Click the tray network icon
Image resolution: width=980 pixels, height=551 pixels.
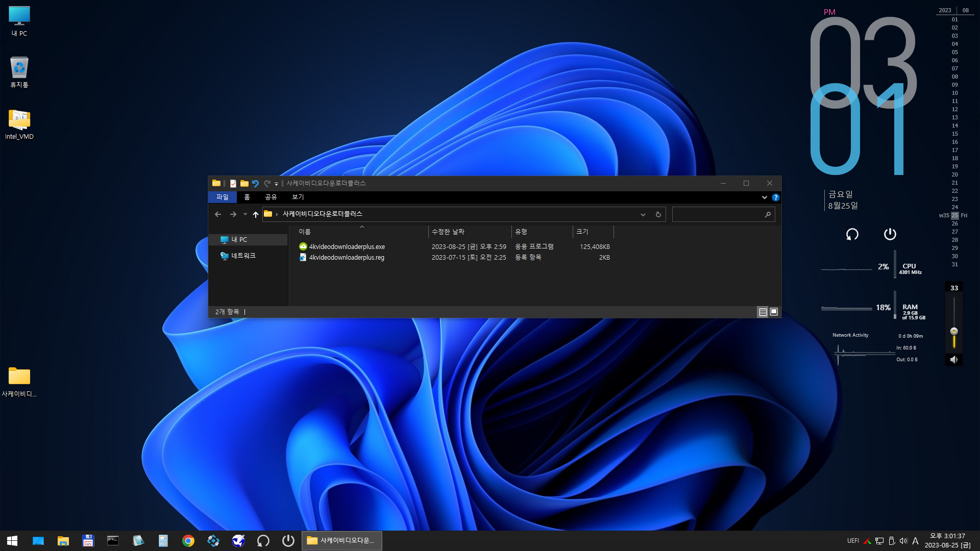coord(879,541)
